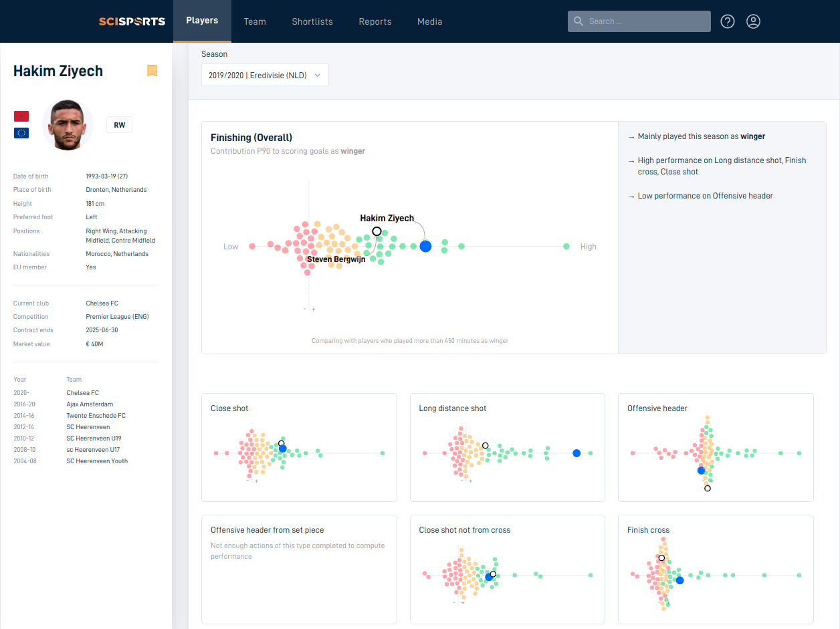840x629 pixels.
Task: Click the 181 cm height value
Action: [96, 204]
